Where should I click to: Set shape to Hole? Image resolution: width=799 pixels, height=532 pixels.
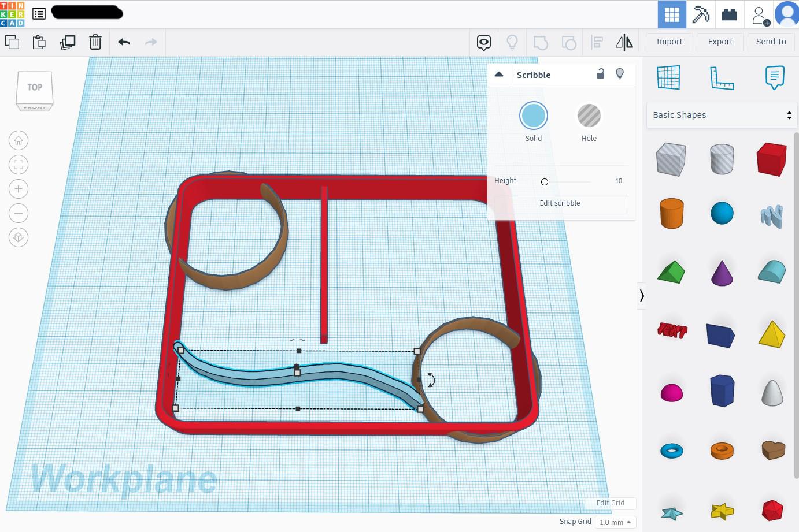tap(589, 116)
